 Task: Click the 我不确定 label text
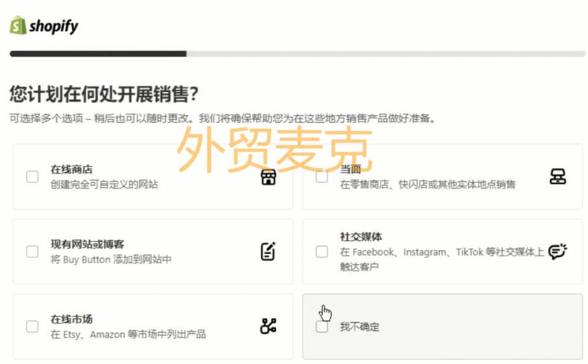(x=360, y=326)
